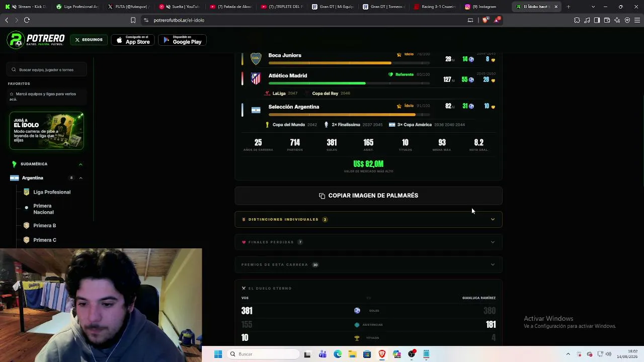Image resolution: width=644 pixels, height=362 pixels.
Task: Click the search field for teams and players
Action: click(47, 69)
